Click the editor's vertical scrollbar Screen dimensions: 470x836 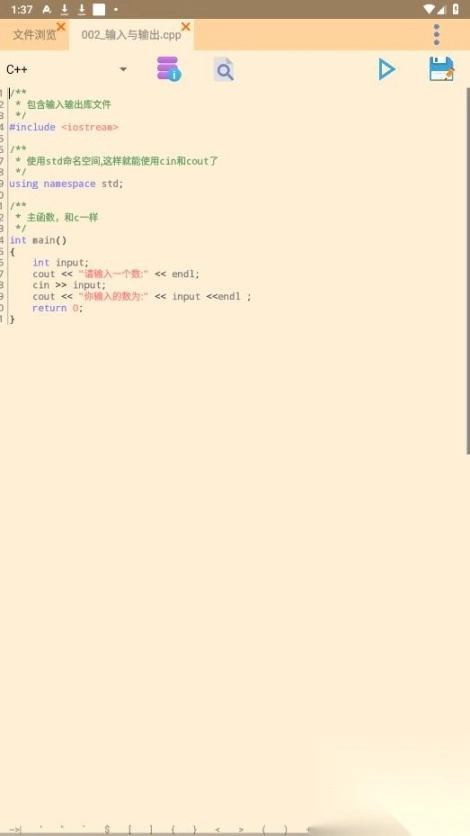[468, 271]
